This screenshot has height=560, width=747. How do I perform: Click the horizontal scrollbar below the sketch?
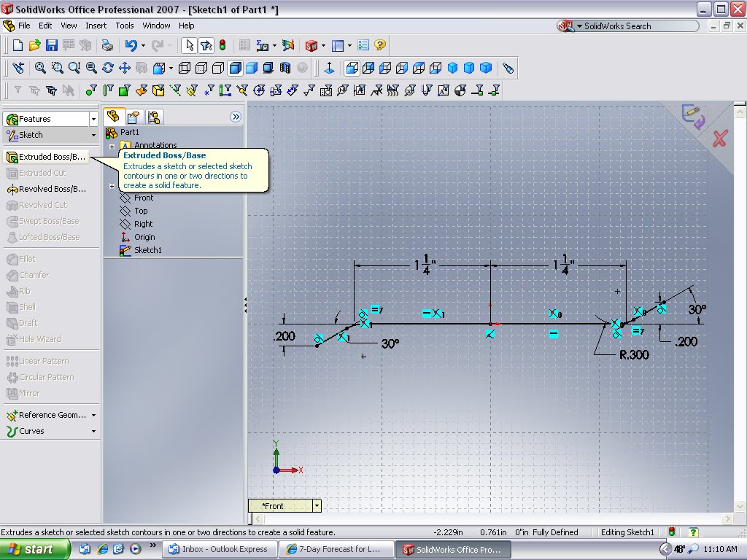492,518
